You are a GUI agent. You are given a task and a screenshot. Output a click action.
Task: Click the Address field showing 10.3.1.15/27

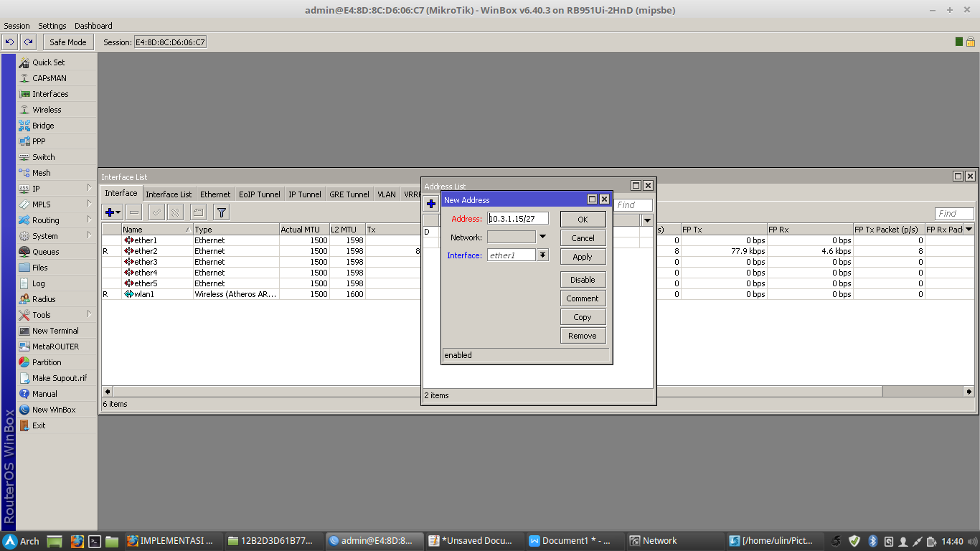point(518,218)
